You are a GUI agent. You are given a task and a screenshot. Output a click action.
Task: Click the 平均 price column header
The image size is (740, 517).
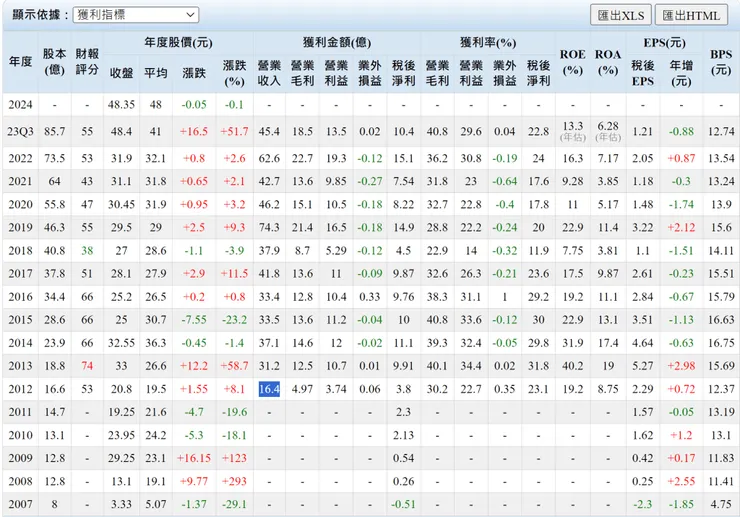tap(156, 73)
